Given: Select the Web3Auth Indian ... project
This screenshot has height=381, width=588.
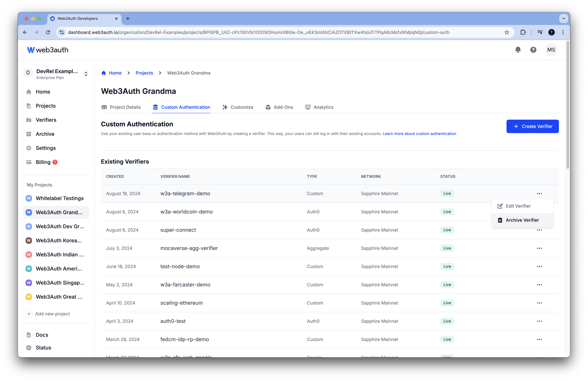Looking at the screenshot, I should pos(56,255).
